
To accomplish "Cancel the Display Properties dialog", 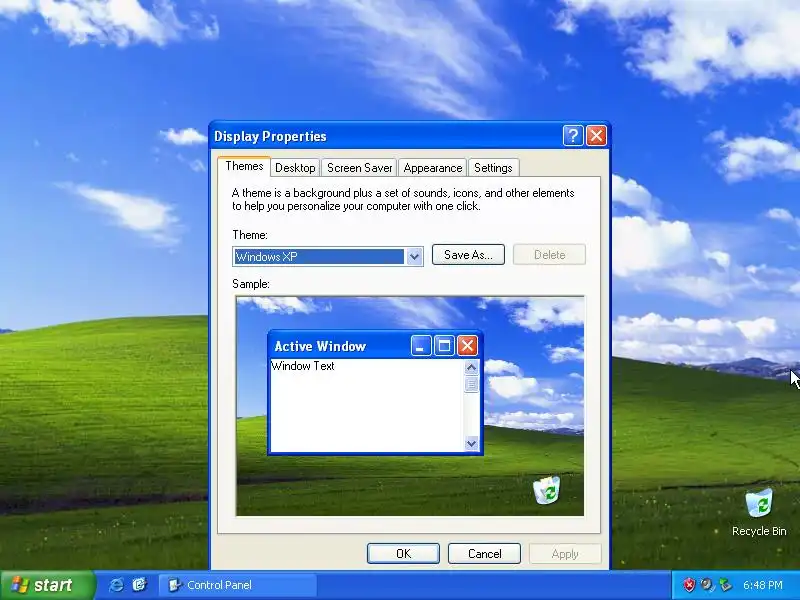I will tap(485, 554).
